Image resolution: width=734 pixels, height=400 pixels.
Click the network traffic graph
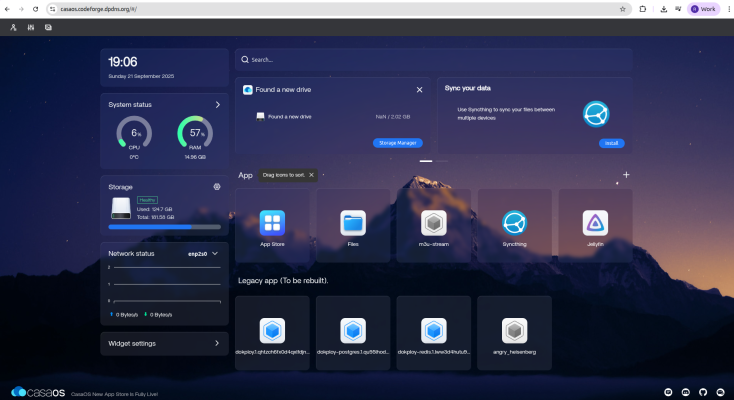164,284
